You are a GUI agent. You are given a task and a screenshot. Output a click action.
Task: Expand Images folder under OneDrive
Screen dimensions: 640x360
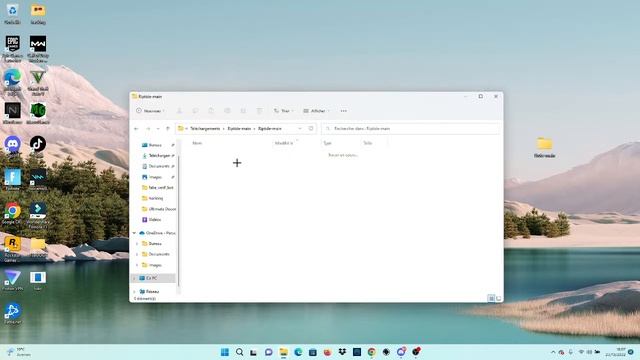tap(137, 265)
